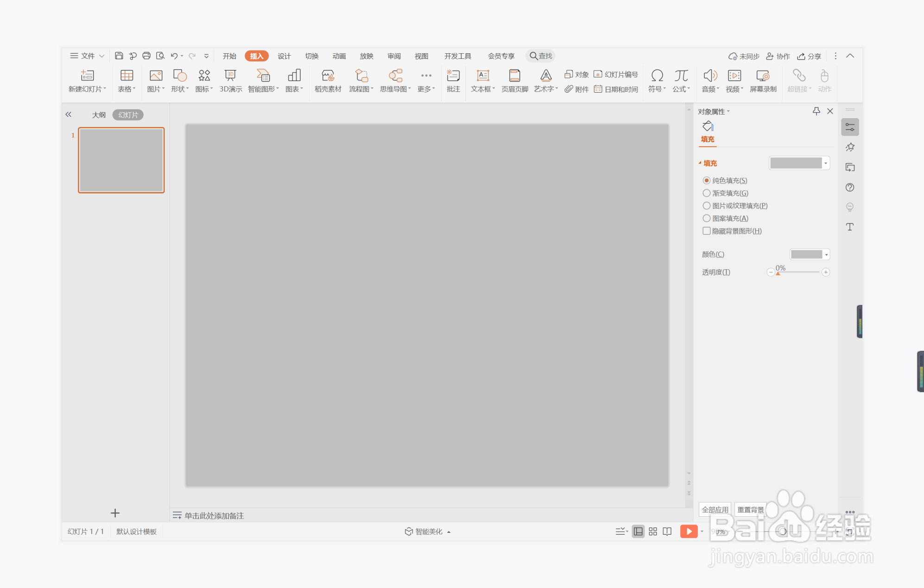Open the 文件 menu dropdown
This screenshot has height=588, width=924.
click(x=87, y=56)
